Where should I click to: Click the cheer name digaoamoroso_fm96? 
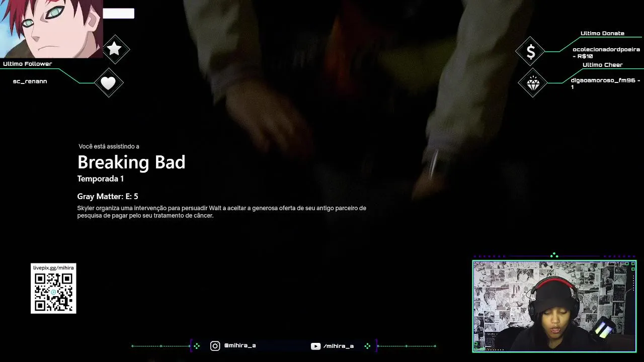tap(603, 80)
